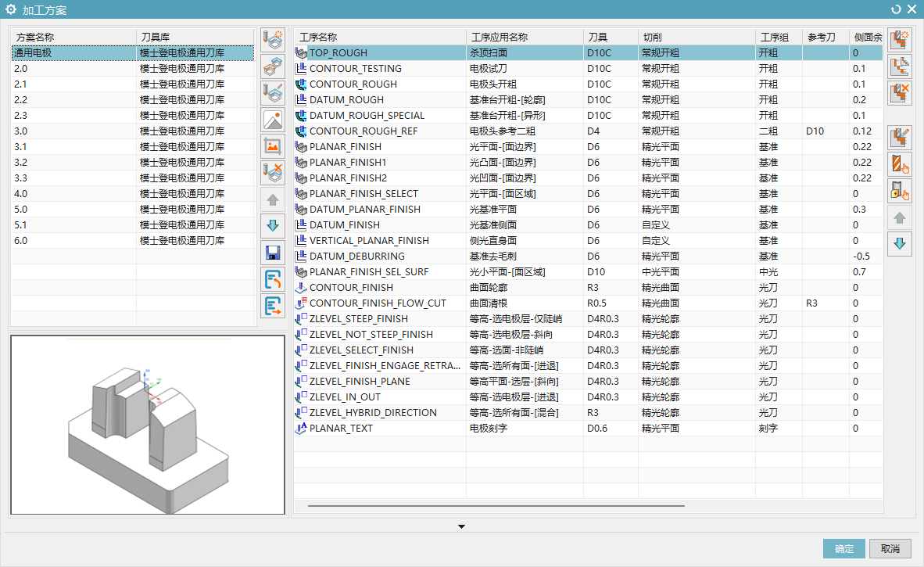Click the copy scheme icon with two pockets
Screen dimensions: 924x567
click(273, 66)
